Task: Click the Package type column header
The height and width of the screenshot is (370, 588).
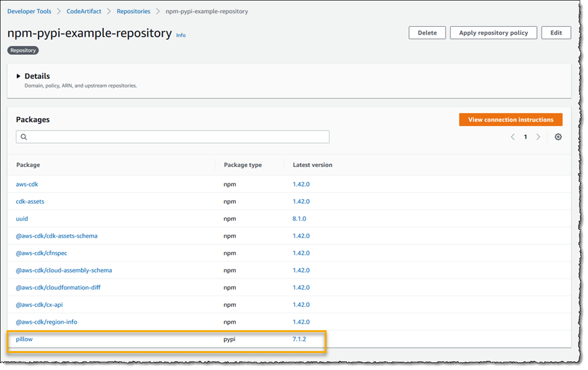Action: pos(242,165)
